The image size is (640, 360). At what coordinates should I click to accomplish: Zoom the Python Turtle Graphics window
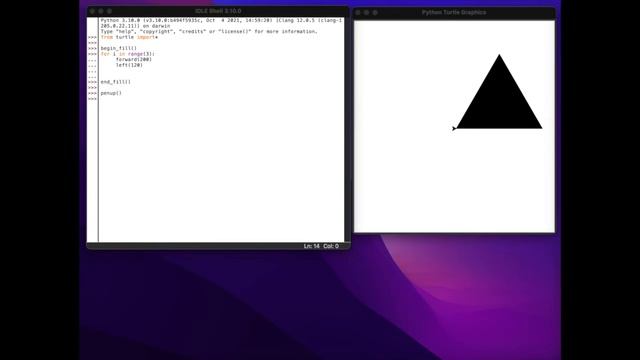pyautogui.click(x=375, y=13)
